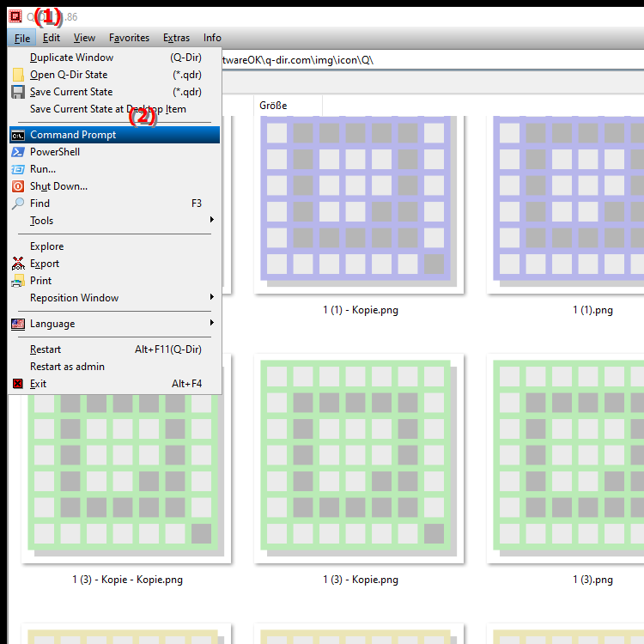
Task: Select Open Q-Dir State entry
Action: (114, 75)
